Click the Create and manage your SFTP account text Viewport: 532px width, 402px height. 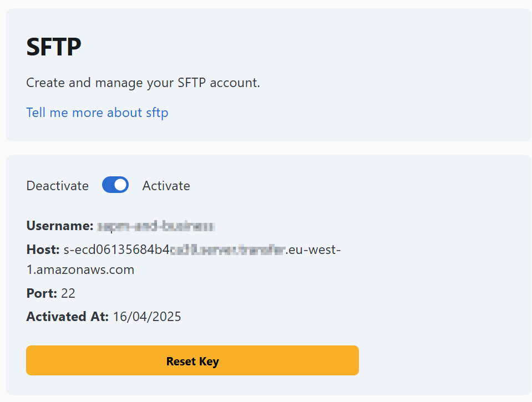tap(143, 83)
